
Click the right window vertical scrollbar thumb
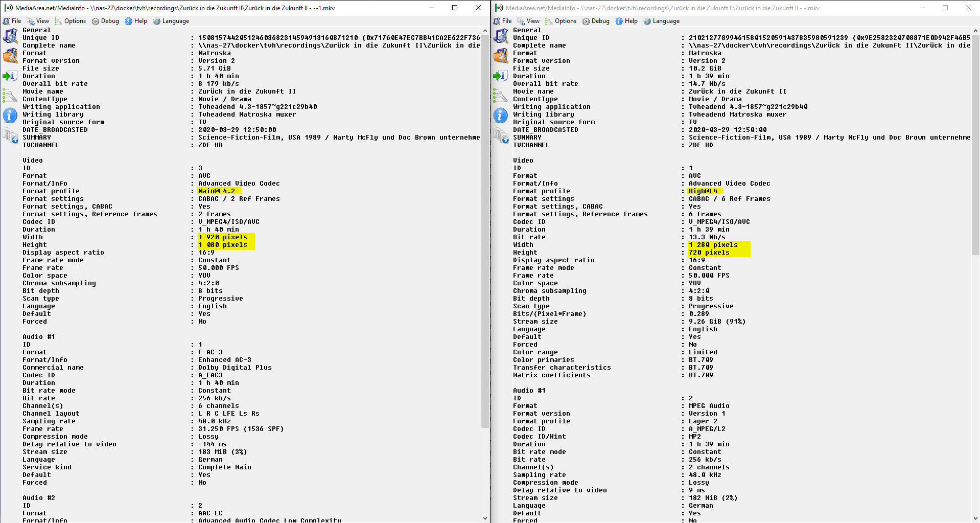tap(975, 145)
